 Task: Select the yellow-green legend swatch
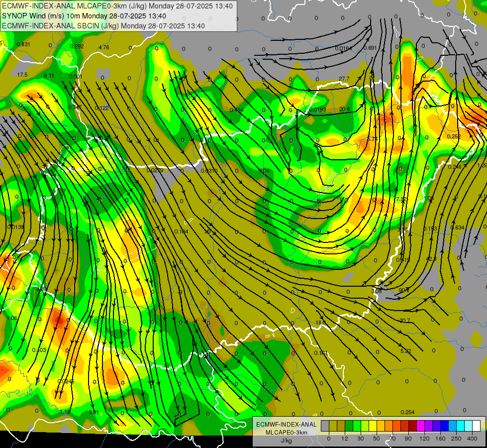(x=365, y=426)
